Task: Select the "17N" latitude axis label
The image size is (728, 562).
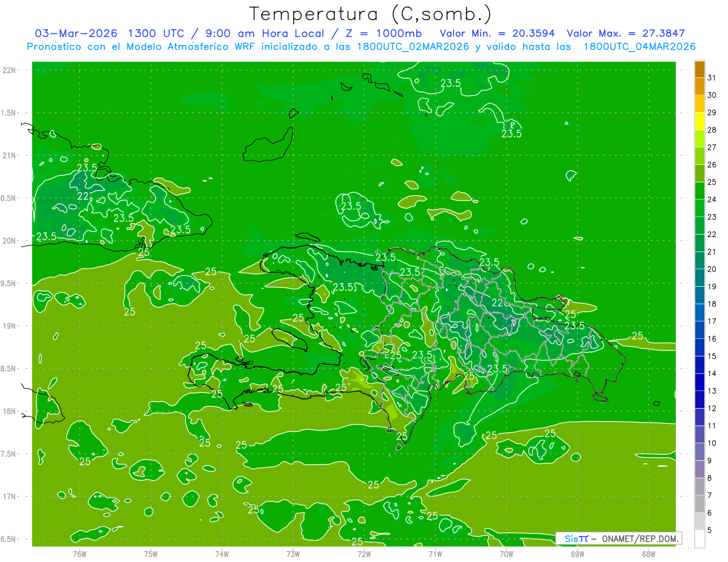Action: coord(10,497)
